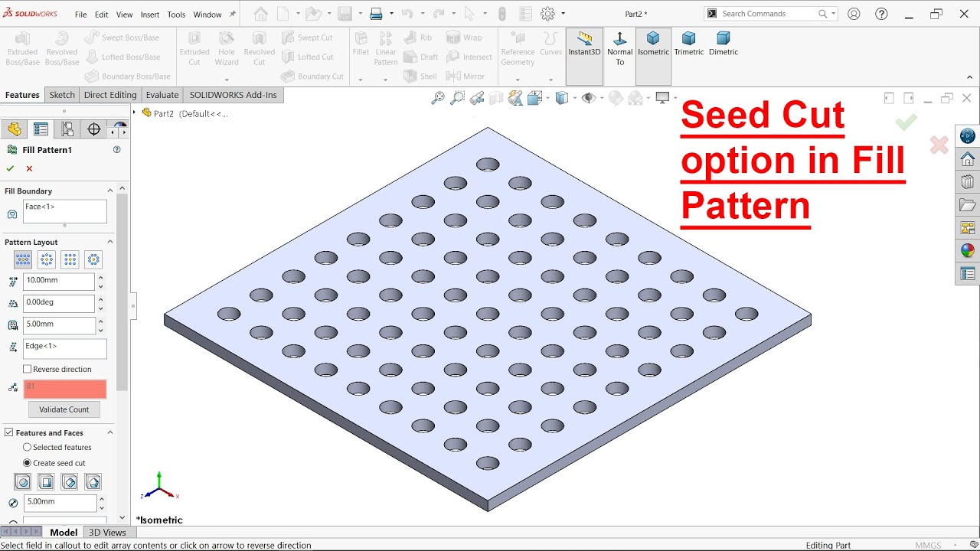Open the Custom Properties task pane icon
The width and height of the screenshot is (980, 551).
click(968, 273)
